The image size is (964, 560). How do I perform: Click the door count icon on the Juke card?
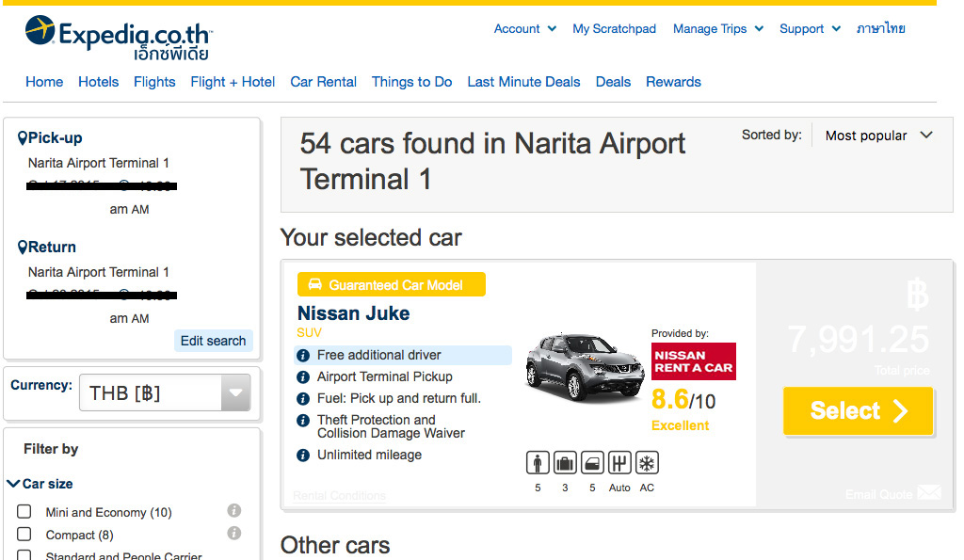coord(591,462)
